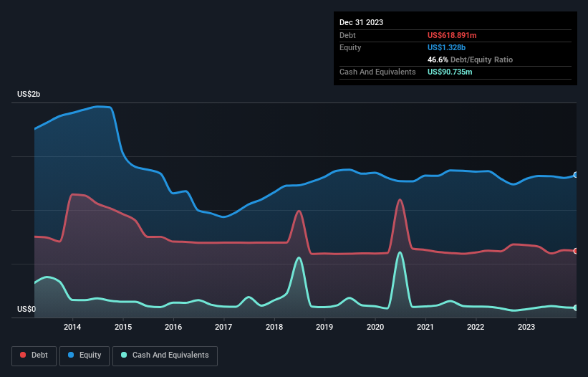Click the 2023 x-axis label
Screen dimensions: 588x377
tap(526, 327)
